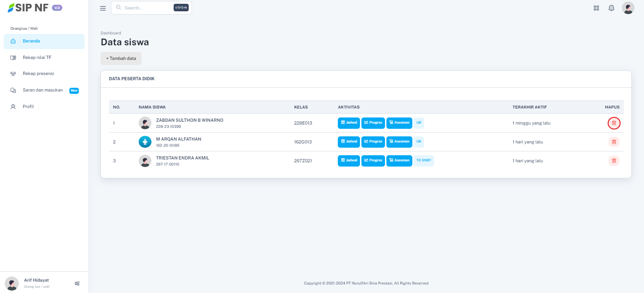View Jadwal for Zabdan Sulthon B Winarno

pos(349,123)
